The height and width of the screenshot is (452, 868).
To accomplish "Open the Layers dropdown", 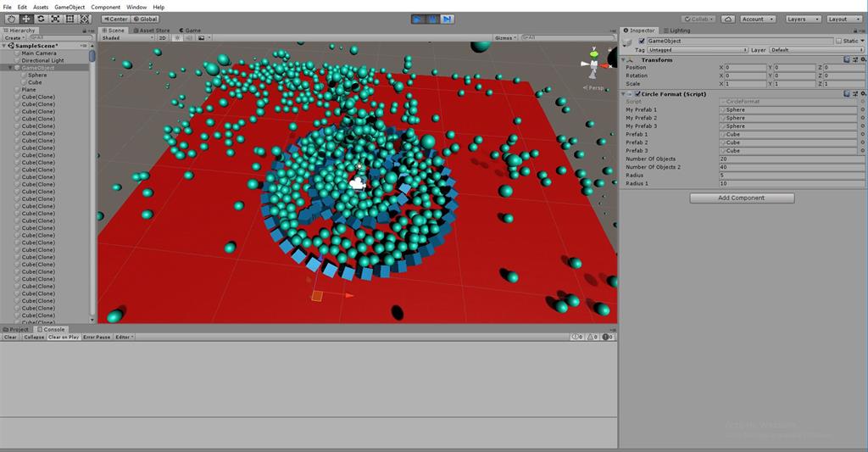I will click(803, 19).
